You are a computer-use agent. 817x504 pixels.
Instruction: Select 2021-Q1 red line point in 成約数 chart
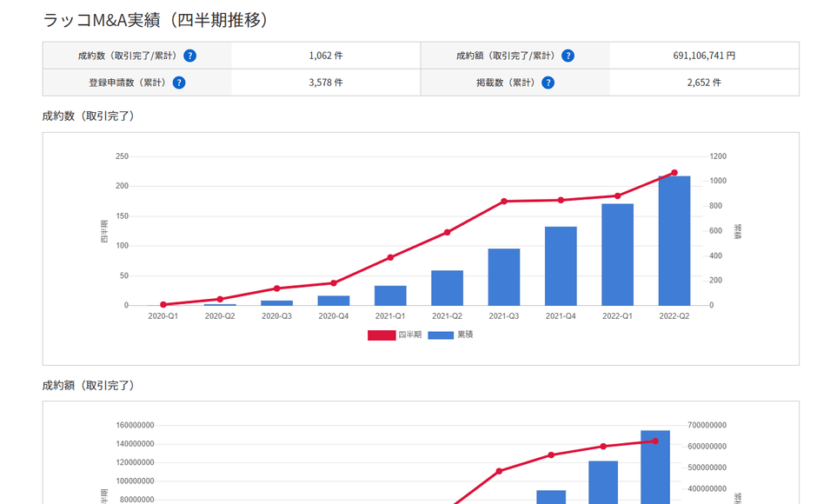pyautogui.click(x=390, y=257)
